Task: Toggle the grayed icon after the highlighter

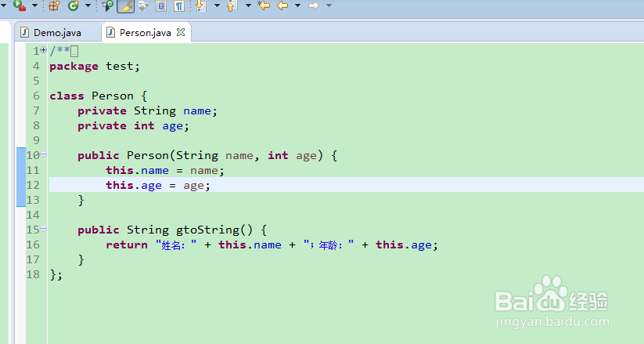Action: pyautogui.click(x=143, y=5)
